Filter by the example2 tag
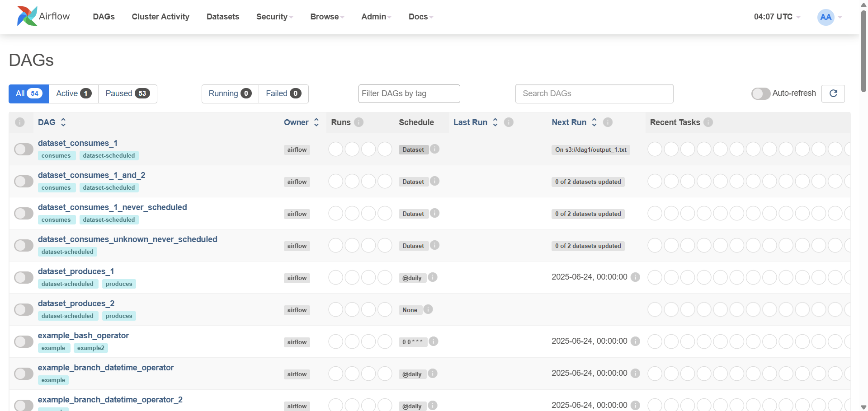 (90, 348)
